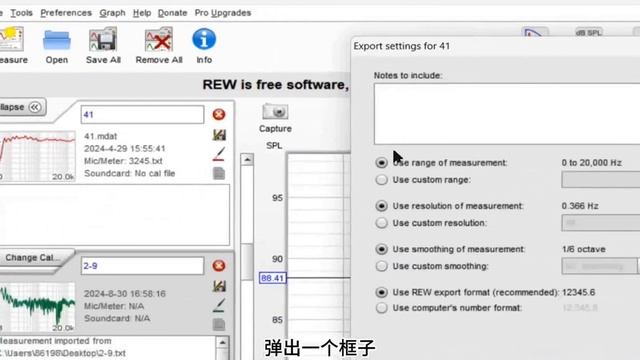This screenshot has width=640, height=360.
Task: Open the Tools menu
Action: point(21,13)
